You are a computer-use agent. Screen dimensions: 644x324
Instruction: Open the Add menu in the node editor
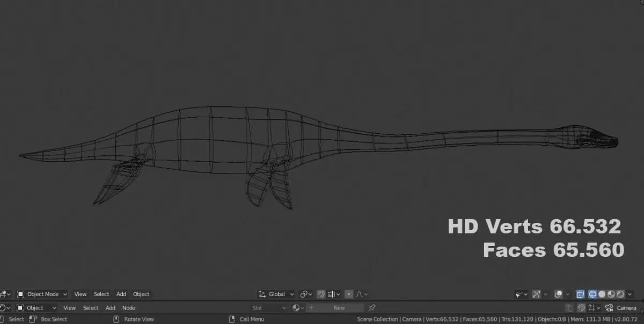pos(111,308)
